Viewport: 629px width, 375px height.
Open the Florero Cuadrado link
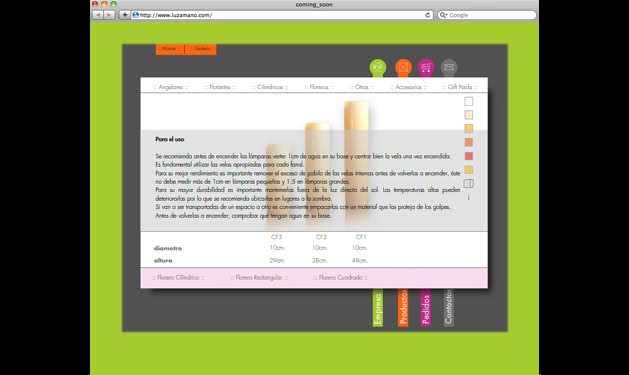[341, 278]
